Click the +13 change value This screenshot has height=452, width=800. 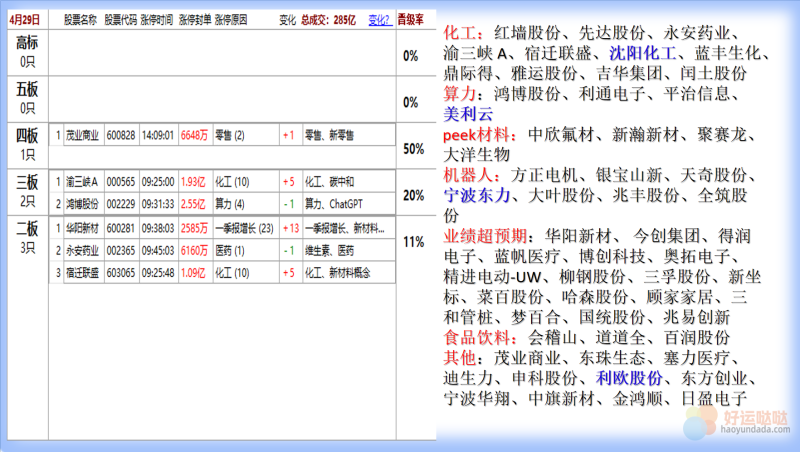coord(291,228)
